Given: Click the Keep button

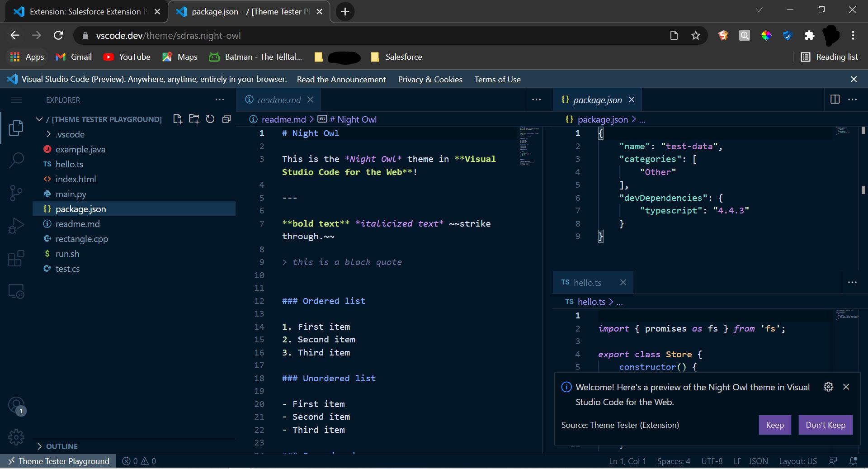Looking at the screenshot, I should 775,425.
